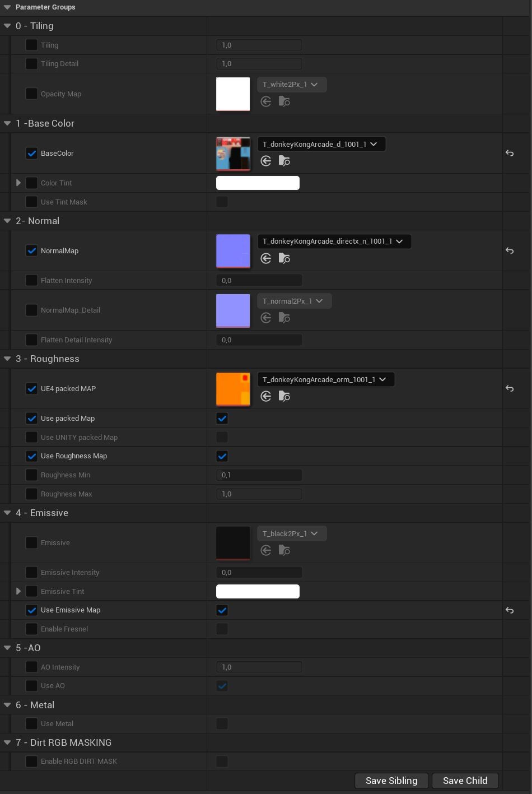Reset NormalMap parameter to default
This screenshot has height=794, width=532.
coord(510,250)
